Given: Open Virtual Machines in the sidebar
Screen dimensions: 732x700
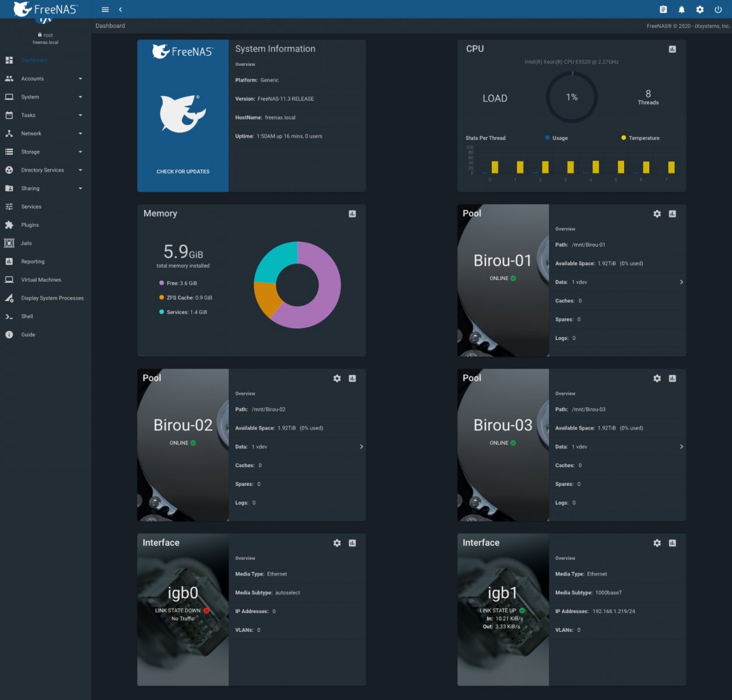Looking at the screenshot, I should 45,280.
